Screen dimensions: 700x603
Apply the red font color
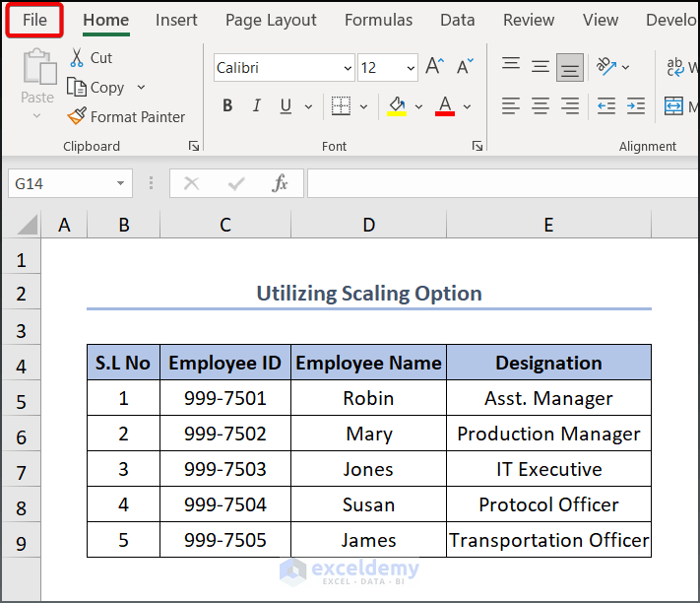click(445, 106)
